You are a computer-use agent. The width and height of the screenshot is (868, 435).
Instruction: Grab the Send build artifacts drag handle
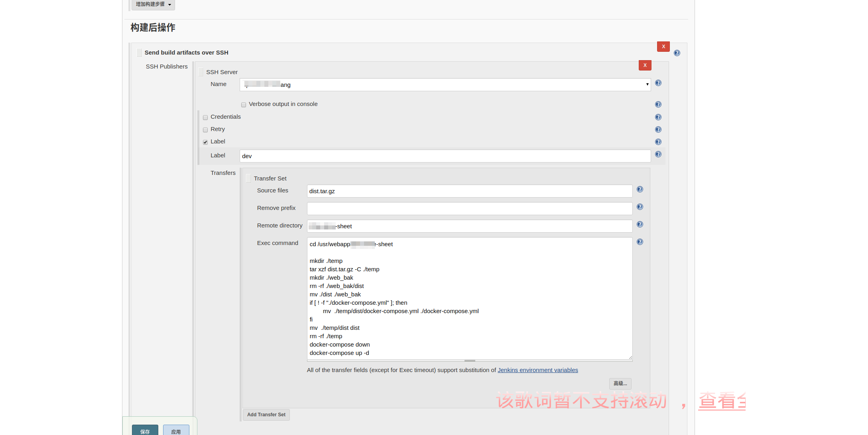(x=139, y=53)
